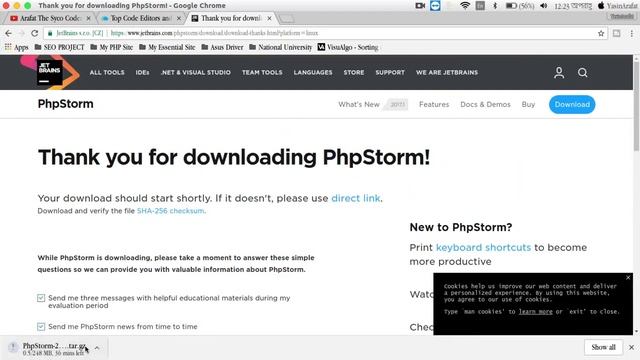Click the Wi-Fi icon in the menu bar
Screen dimensions: 640x360
464,6
